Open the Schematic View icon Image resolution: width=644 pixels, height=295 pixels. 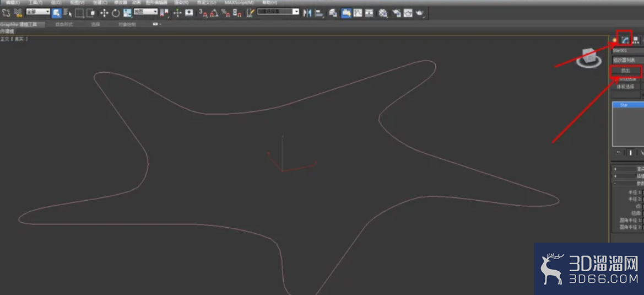[369, 13]
